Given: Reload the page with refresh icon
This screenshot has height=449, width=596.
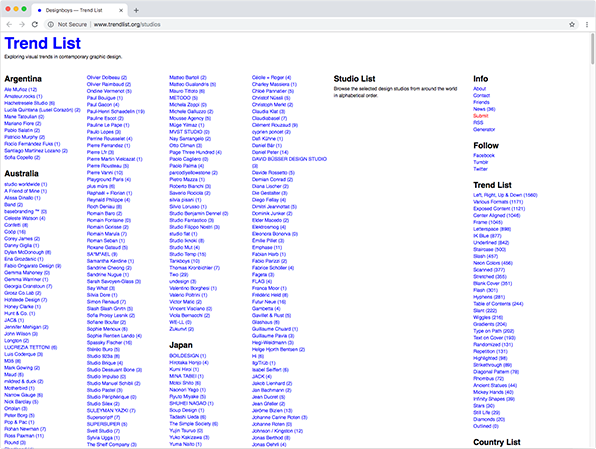Looking at the screenshot, I should [x=35, y=24].
